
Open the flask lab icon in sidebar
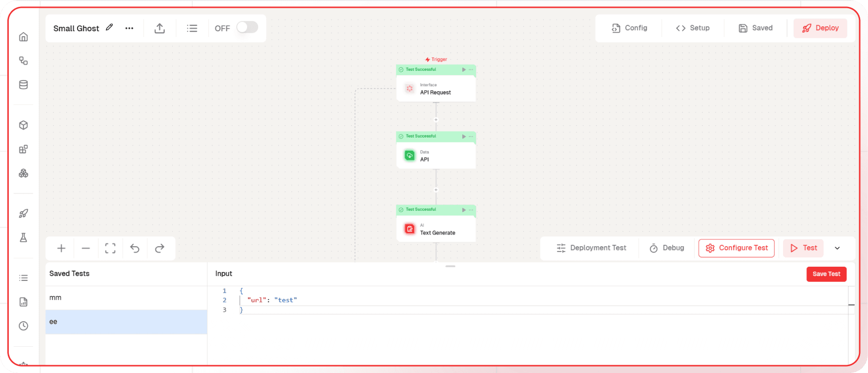tap(23, 237)
